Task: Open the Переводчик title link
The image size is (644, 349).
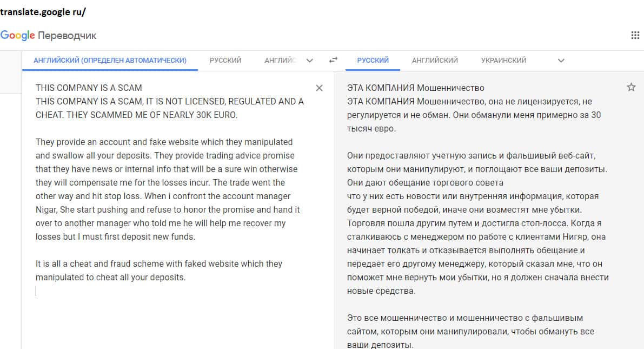Action: [67, 36]
